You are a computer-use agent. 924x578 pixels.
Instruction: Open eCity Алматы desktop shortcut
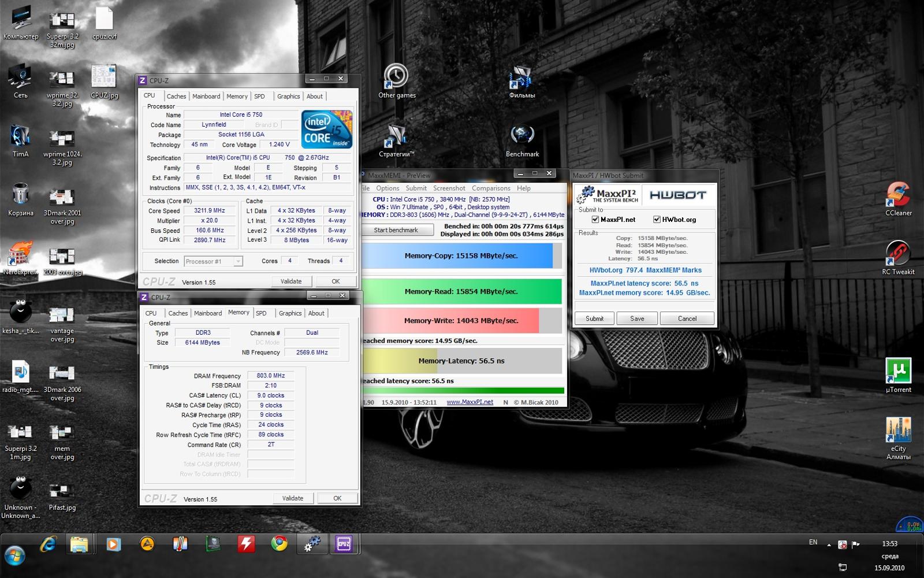898,438
